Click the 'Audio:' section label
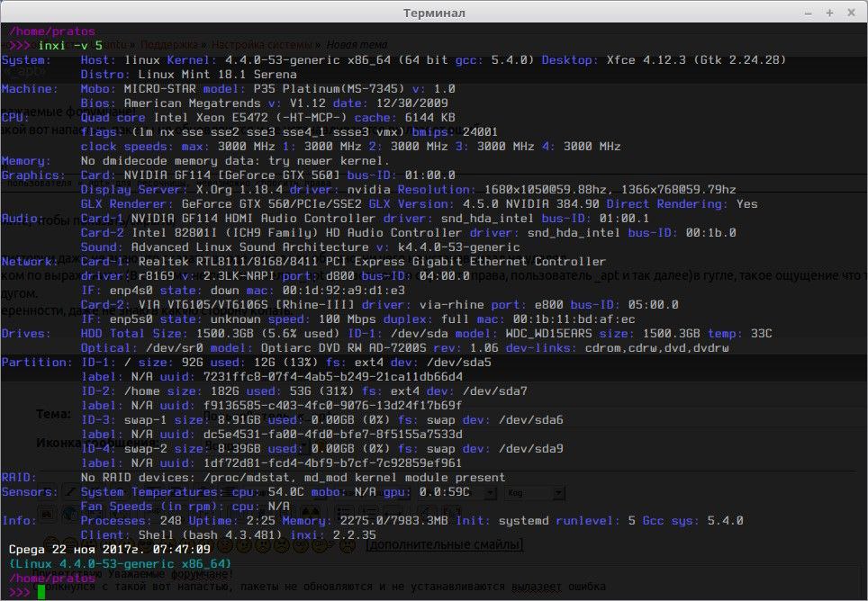868x601 pixels. coord(23,218)
